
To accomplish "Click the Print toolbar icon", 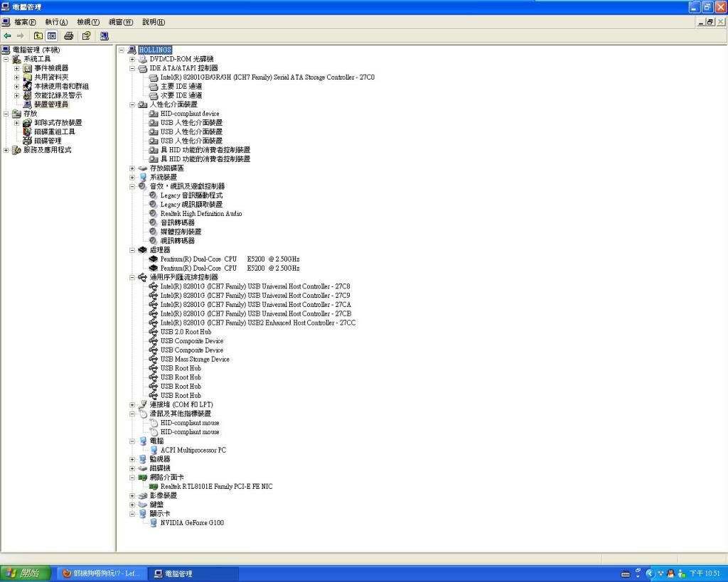I will [69, 36].
